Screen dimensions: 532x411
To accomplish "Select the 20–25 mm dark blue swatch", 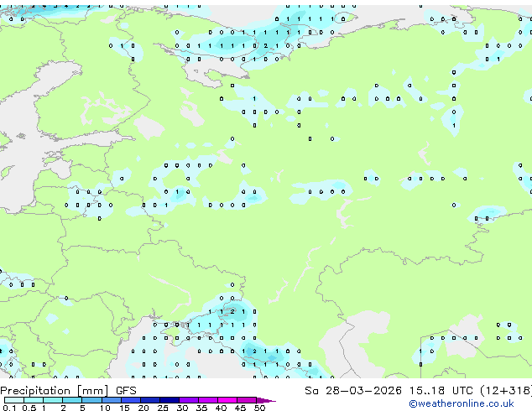I will tap(150, 400).
